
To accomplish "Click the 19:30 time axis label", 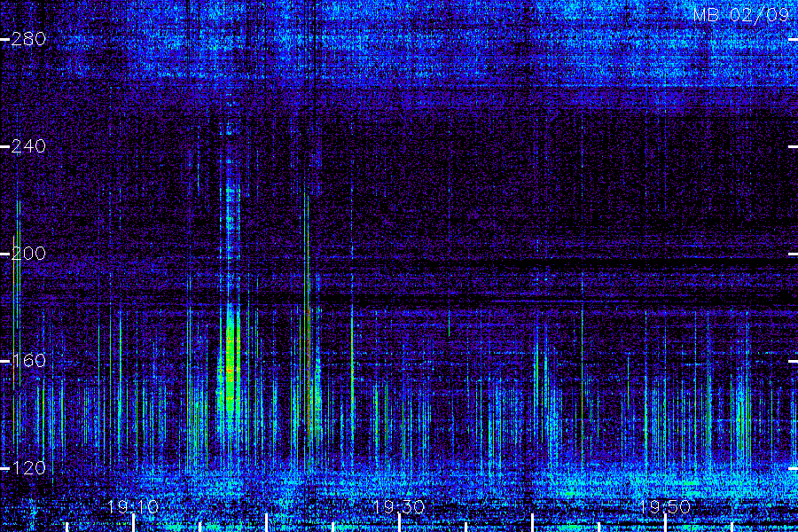I will 399,506.
